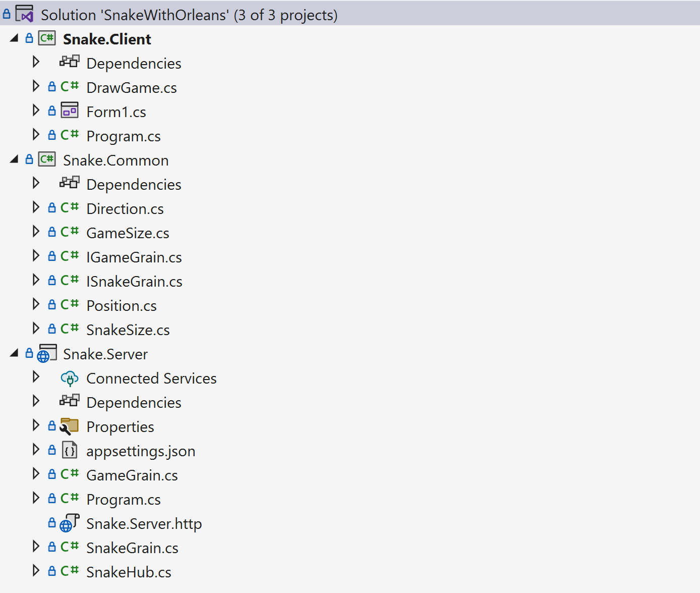Select the Properties folder label
700x593 pixels.
tap(120, 427)
